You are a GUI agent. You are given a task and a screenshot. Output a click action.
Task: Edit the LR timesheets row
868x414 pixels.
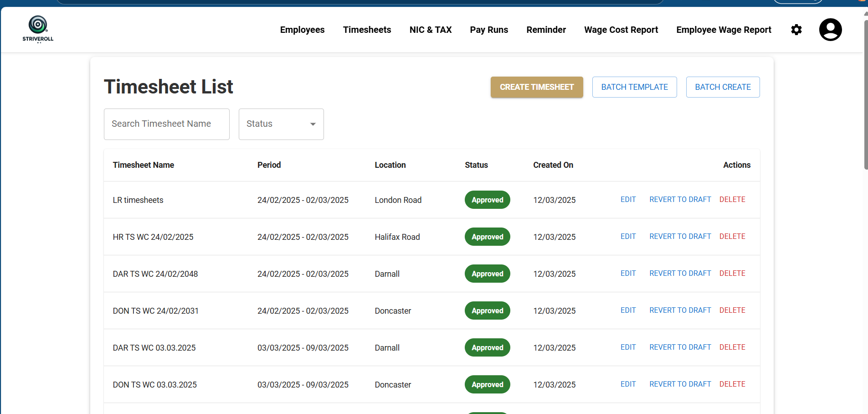pos(628,200)
